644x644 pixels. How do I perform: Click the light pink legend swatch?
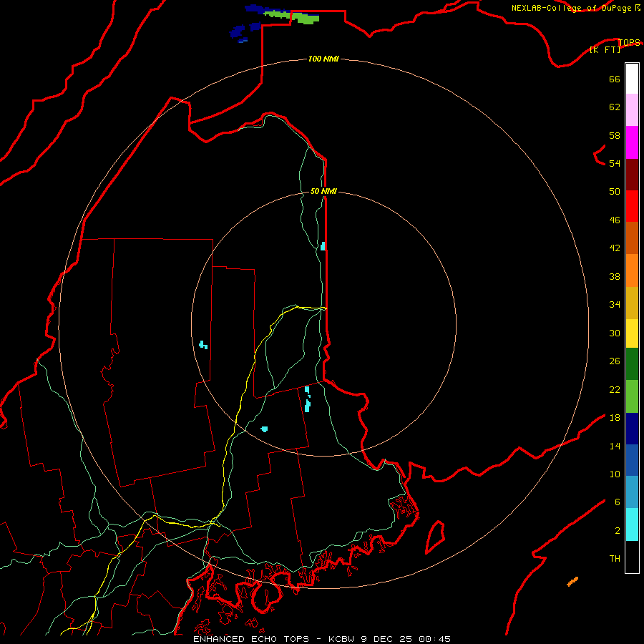(632, 110)
